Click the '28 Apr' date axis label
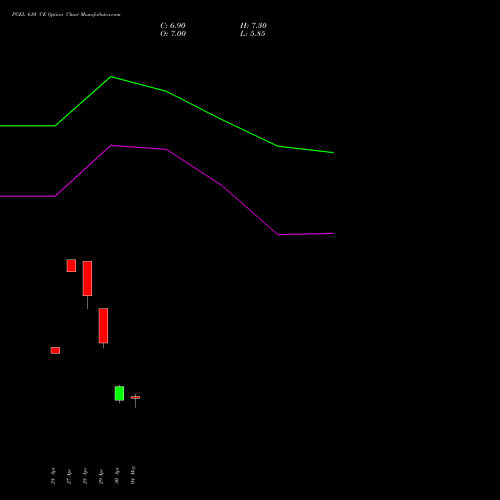The image size is (500, 500). coord(85,476)
